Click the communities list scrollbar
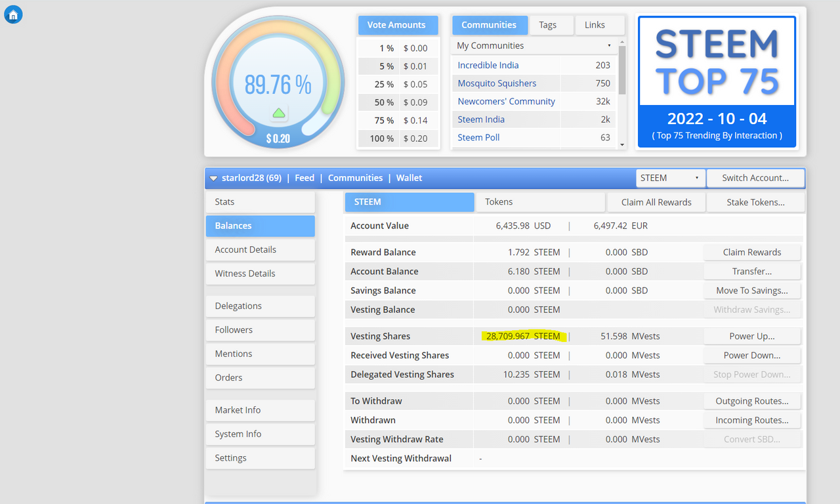Image resolution: width=840 pixels, height=504 pixels. coord(622,71)
